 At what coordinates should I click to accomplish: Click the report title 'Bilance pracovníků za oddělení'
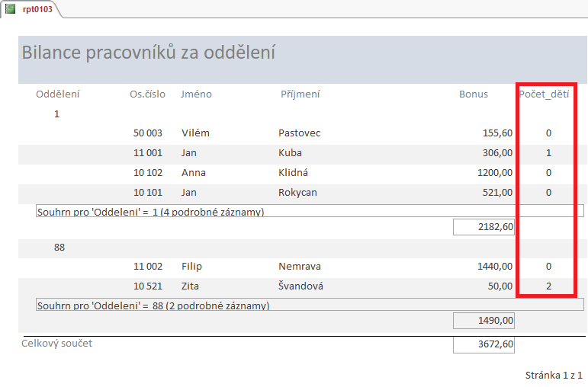pyautogui.click(x=148, y=53)
